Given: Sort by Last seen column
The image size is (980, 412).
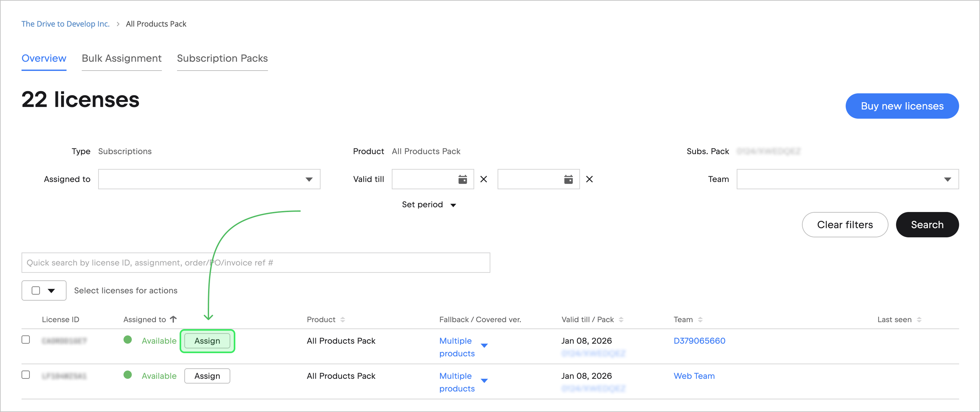Looking at the screenshot, I should [x=919, y=320].
